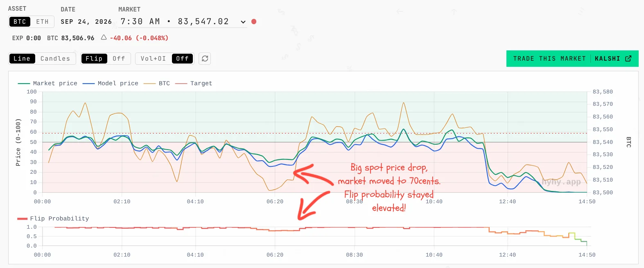
Task: Select the ETH asset tab
Action: 43,22
